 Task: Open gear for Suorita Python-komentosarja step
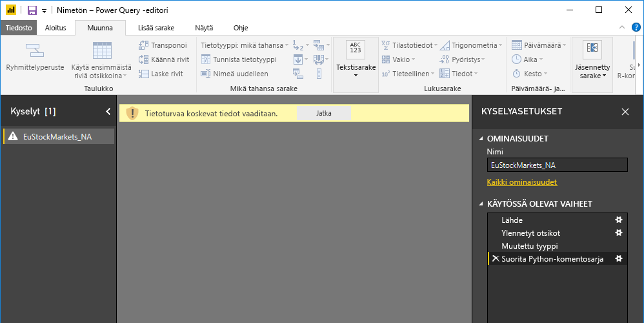pyautogui.click(x=619, y=258)
